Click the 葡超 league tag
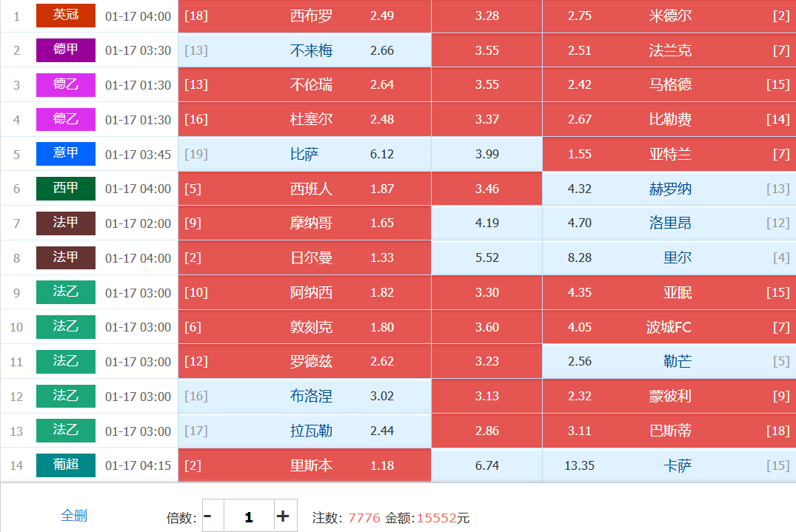 [66, 465]
